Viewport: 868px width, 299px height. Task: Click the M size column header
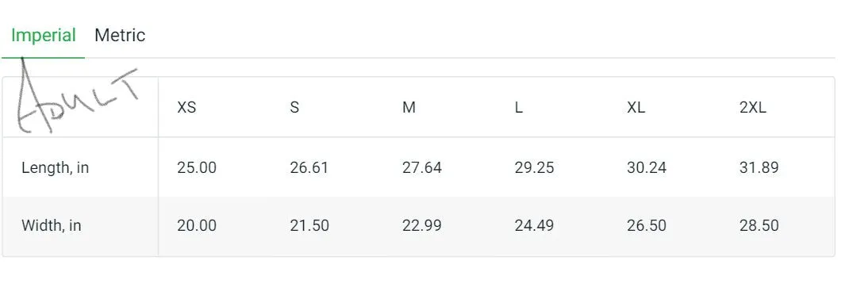click(x=409, y=107)
